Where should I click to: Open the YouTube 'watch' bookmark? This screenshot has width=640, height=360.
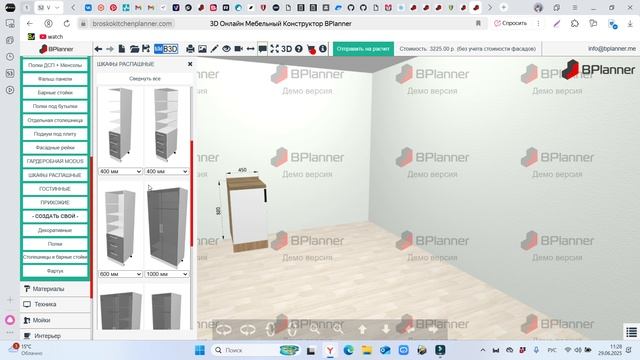[x=51, y=37]
